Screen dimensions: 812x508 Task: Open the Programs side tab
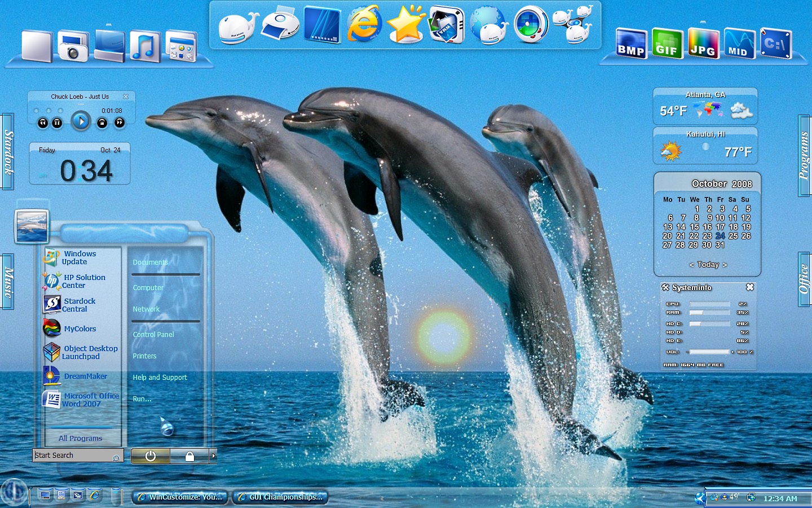805,156
